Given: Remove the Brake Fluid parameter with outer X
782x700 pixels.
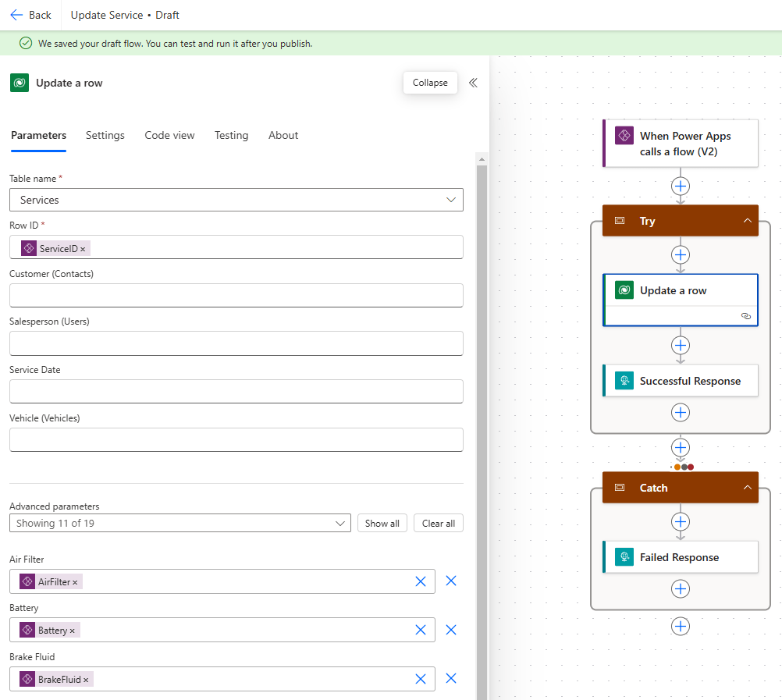Looking at the screenshot, I should pyautogui.click(x=450, y=678).
